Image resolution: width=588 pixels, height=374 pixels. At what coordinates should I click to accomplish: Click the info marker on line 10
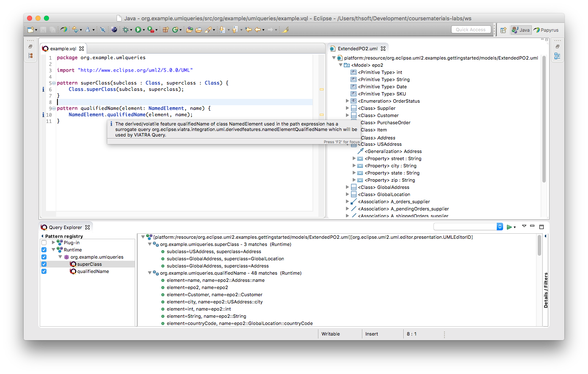(43, 115)
